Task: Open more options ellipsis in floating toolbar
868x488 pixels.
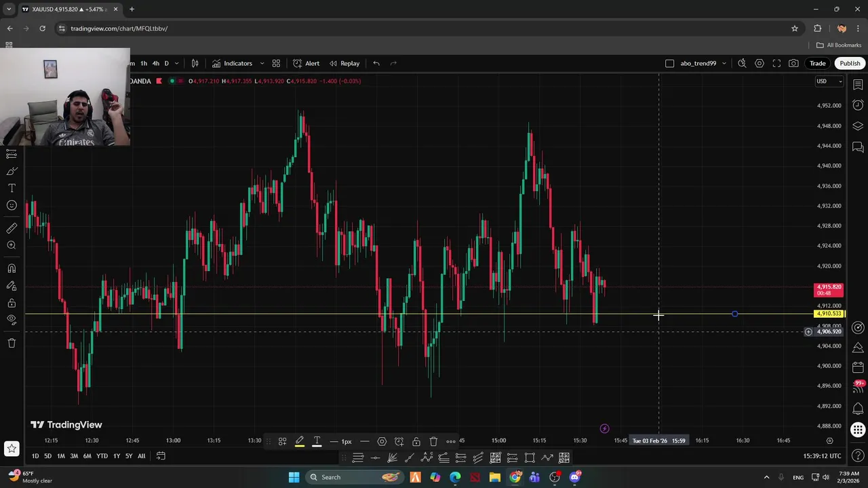Action: coord(451,441)
